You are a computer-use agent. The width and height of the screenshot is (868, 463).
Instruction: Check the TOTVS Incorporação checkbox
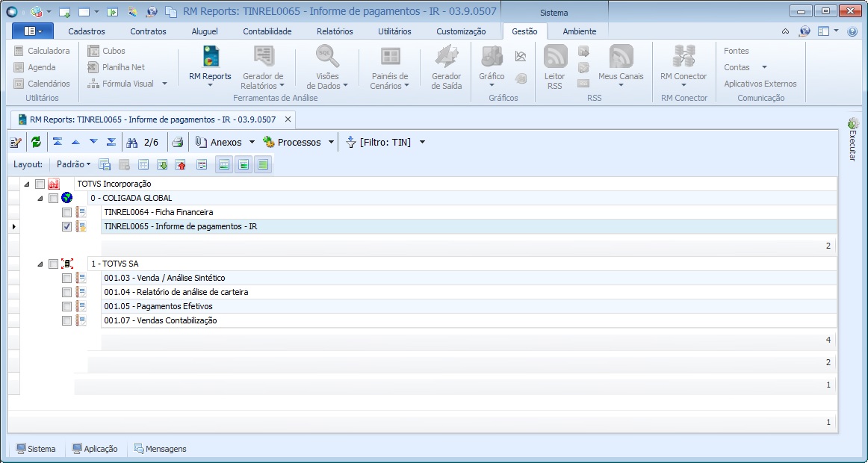pyautogui.click(x=40, y=184)
